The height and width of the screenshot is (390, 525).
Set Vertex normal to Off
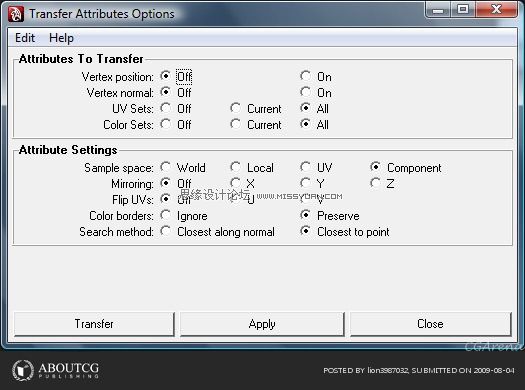pos(165,92)
